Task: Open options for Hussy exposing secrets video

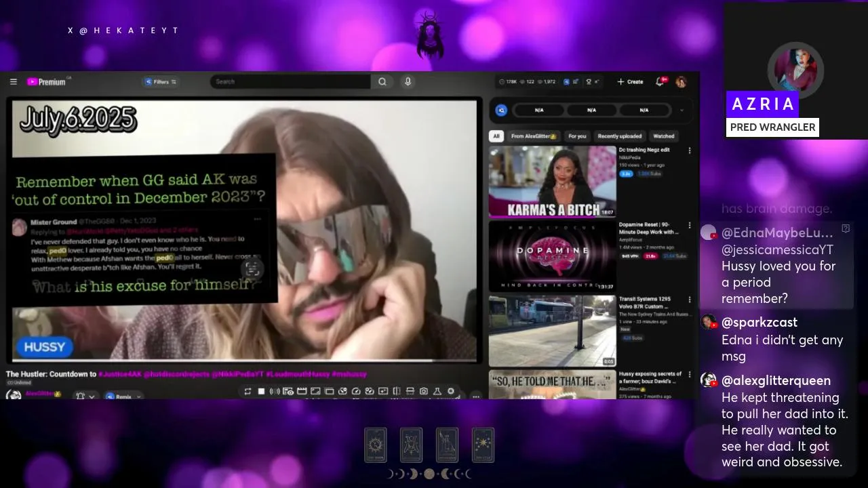Action: click(x=690, y=374)
